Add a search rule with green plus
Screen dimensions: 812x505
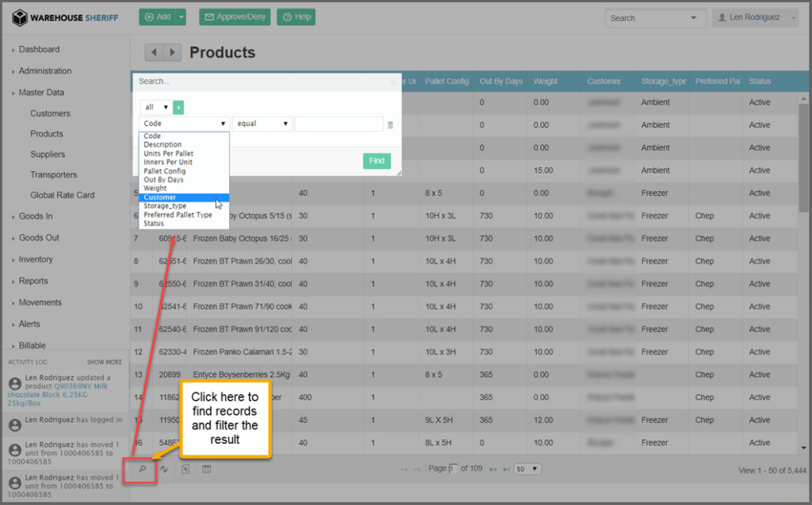pos(178,107)
